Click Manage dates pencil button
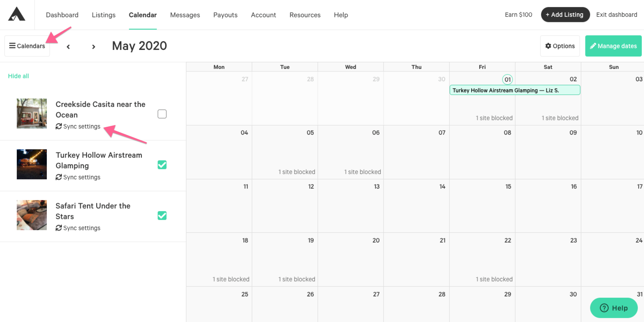Viewport: 644px width, 322px height. coord(613,46)
